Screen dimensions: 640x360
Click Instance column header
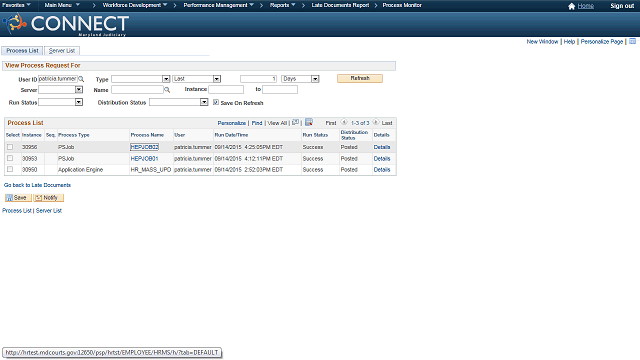(32, 135)
